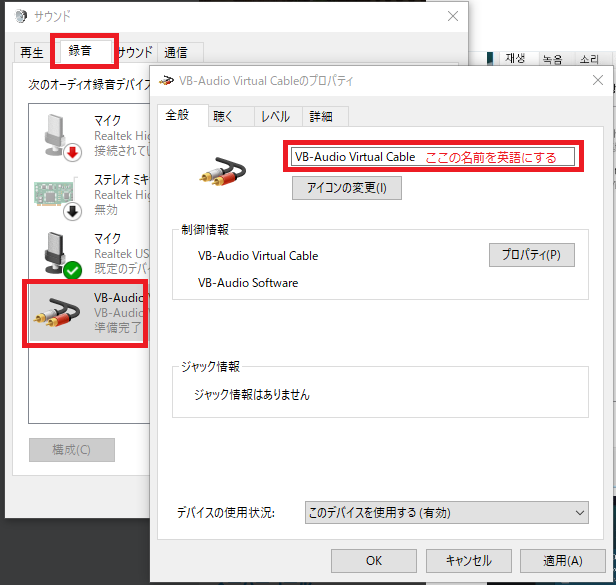The width and height of the screenshot is (616, 585).
Task: Click the 無効 status text
Action: click(106, 210)
